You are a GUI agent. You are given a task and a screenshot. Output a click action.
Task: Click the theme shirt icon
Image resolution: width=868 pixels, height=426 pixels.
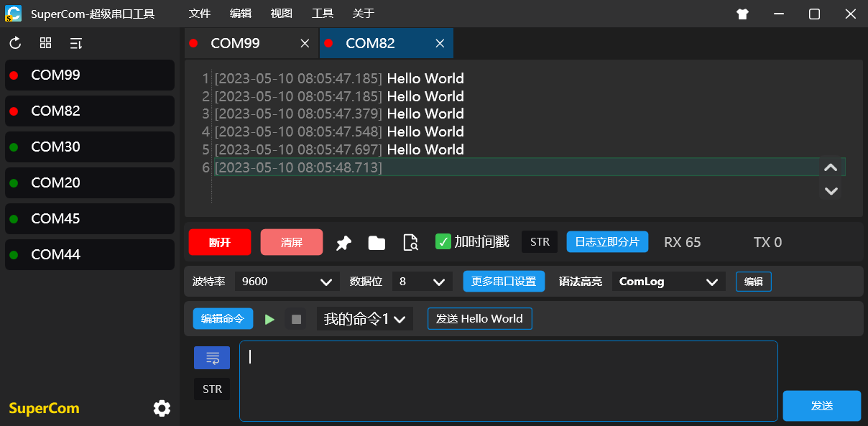(742, 14)
